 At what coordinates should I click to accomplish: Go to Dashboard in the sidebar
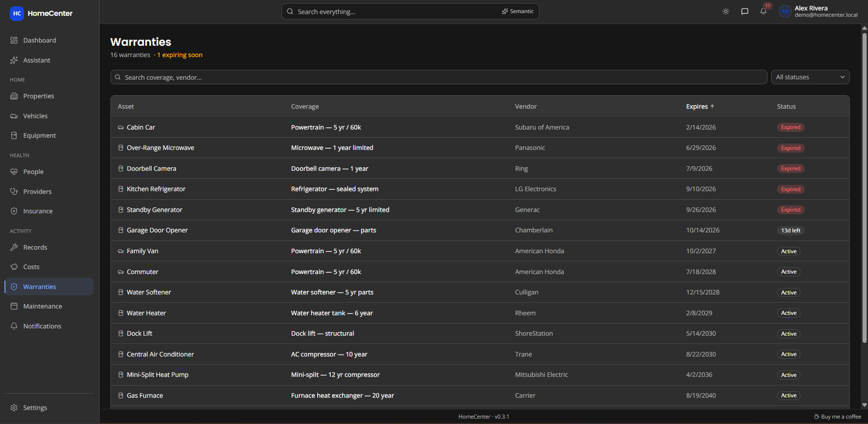[x=49, y=40]
